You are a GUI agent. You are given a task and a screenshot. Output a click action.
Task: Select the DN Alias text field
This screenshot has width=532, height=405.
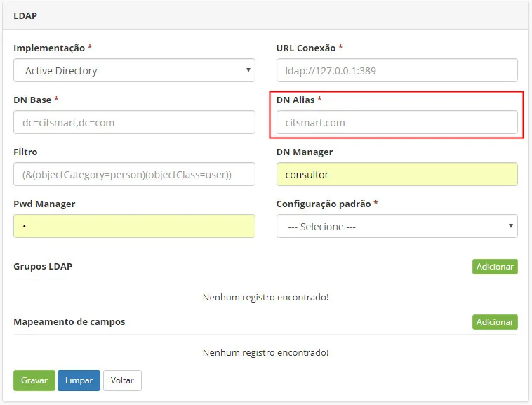(397, 122)
